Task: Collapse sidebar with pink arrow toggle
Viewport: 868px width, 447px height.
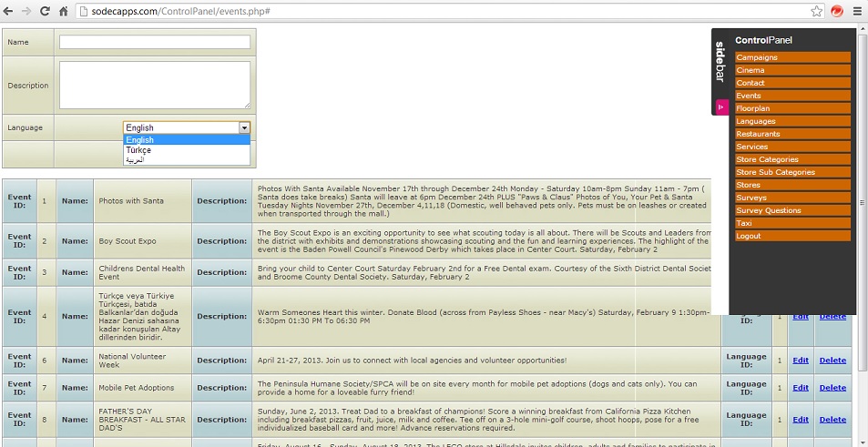Action: tap(721, 107)
